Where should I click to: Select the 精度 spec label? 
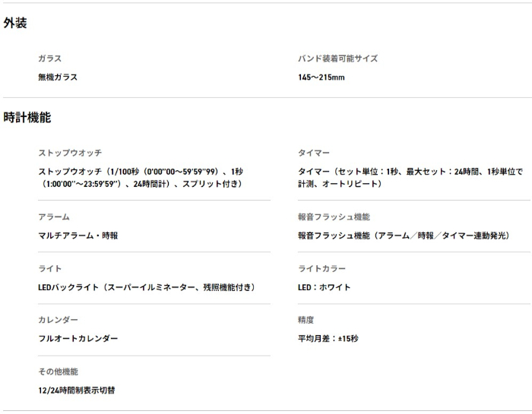pyautogui.click(x=306, y=321)
